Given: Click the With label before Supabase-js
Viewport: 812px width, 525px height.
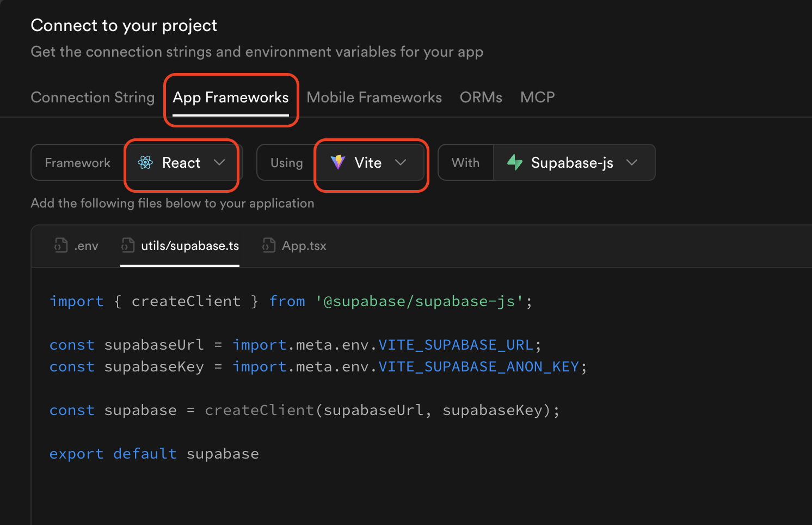Looking at the screenshot, I should pos(465,162).
